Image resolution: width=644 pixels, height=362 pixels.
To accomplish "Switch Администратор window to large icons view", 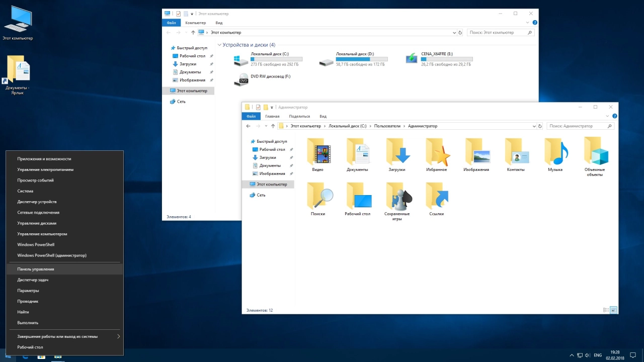I will pos(614,310).
